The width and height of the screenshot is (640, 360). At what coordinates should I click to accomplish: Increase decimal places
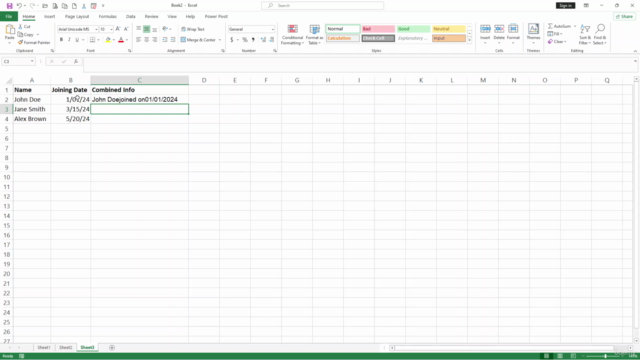(263, 40)
